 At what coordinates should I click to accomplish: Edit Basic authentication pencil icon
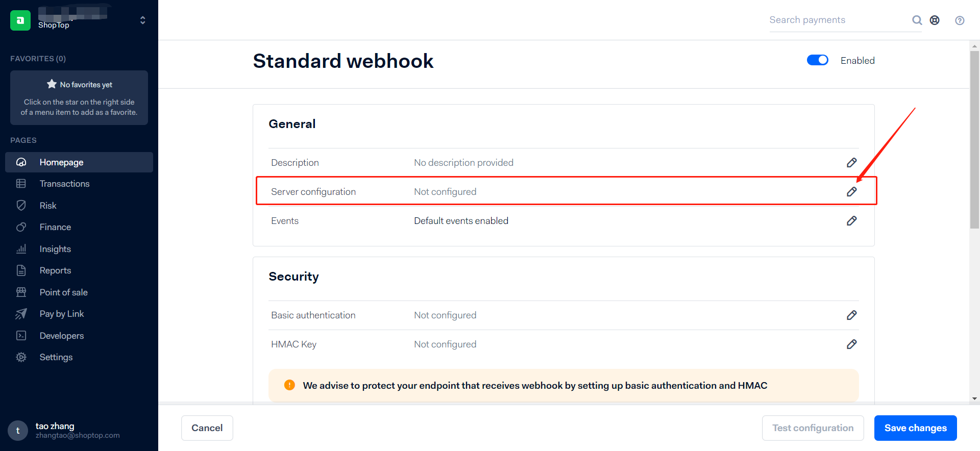click(x=851, y=315)
